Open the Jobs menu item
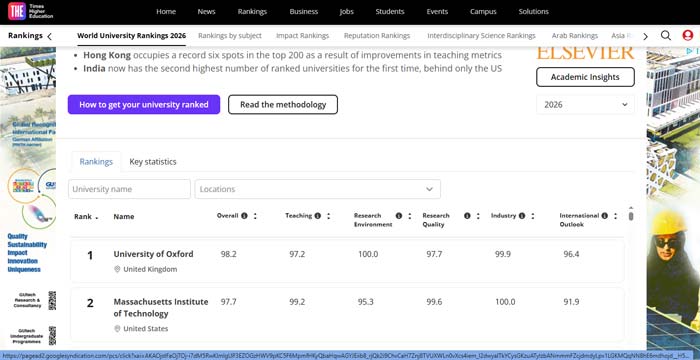700x360 pixels. tap(346, 12)
